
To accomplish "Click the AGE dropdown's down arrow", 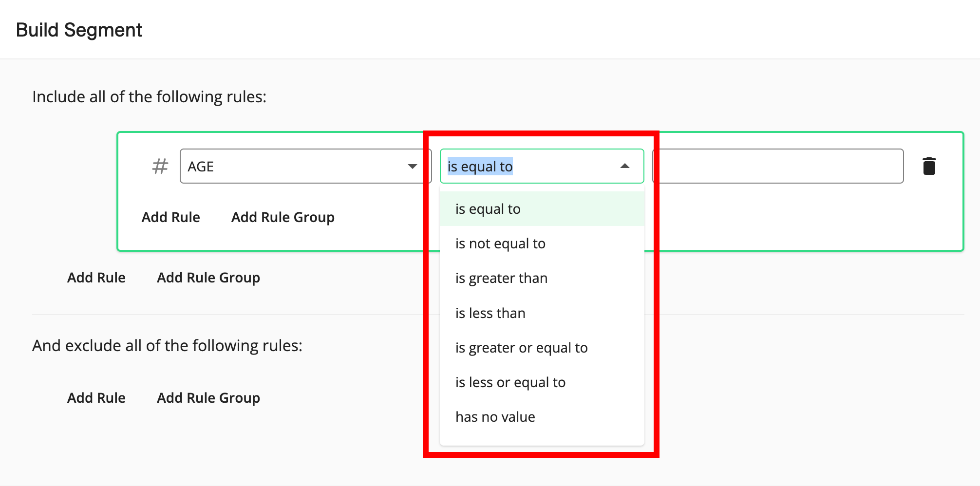I will (x=412, y=167).
